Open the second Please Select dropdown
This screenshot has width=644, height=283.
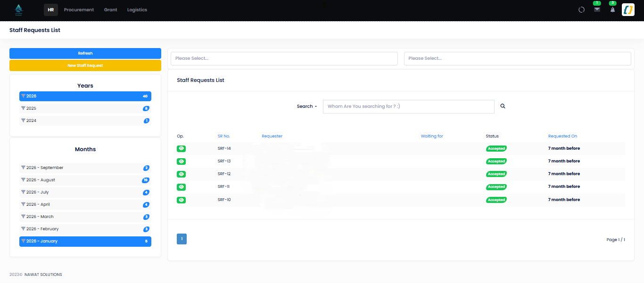point(518,58)
